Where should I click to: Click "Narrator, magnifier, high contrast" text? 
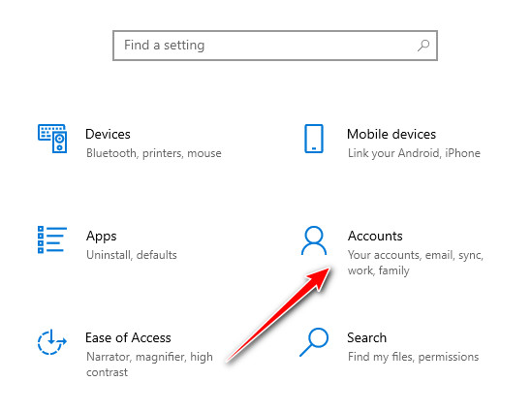point(149,365)
